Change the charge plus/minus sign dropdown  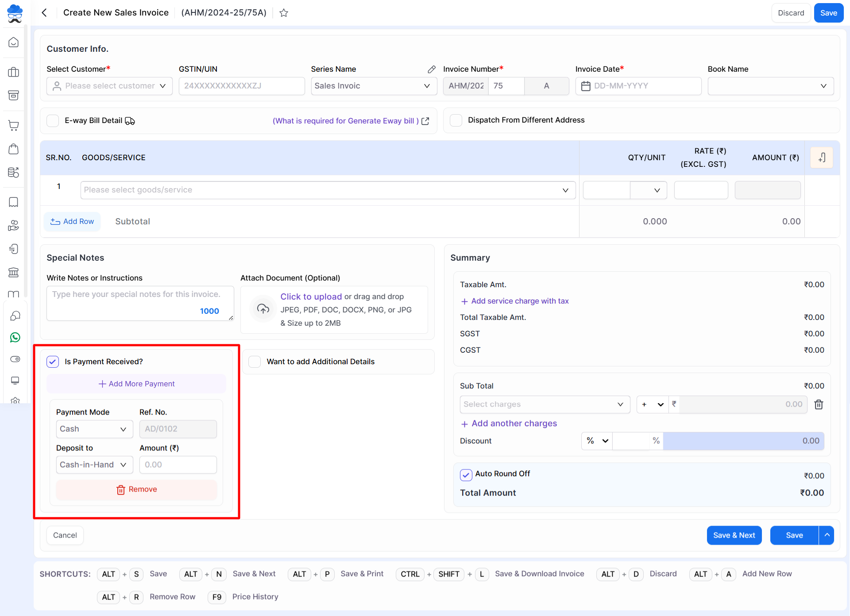(653, 404)
